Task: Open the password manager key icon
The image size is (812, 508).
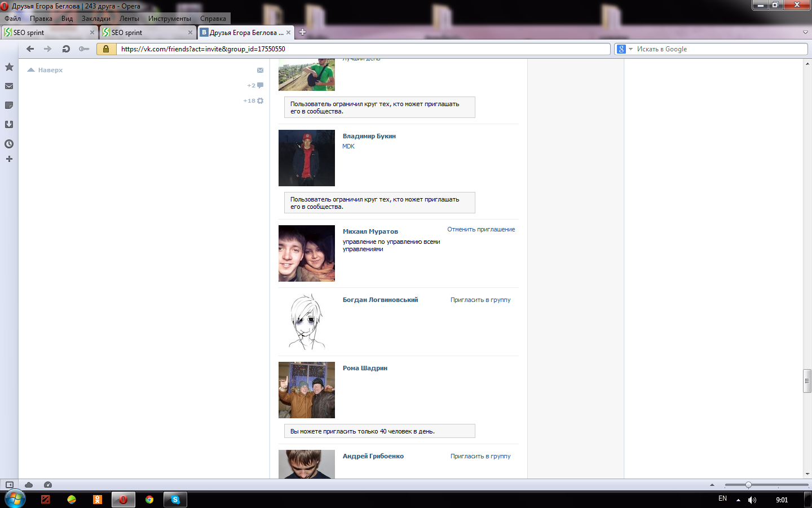Action: click(84, 49)
